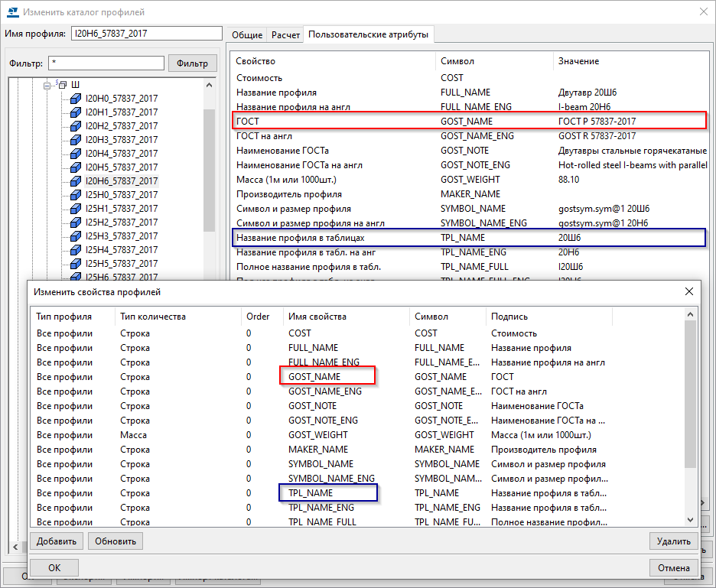Sort by Подпись column header

[x=549, y=317]
